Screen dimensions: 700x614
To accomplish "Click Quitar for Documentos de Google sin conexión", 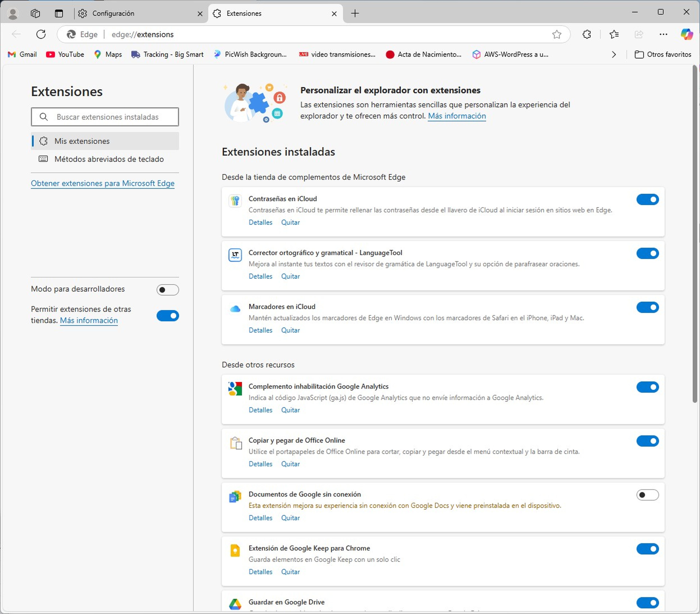I will coord(290,518).
